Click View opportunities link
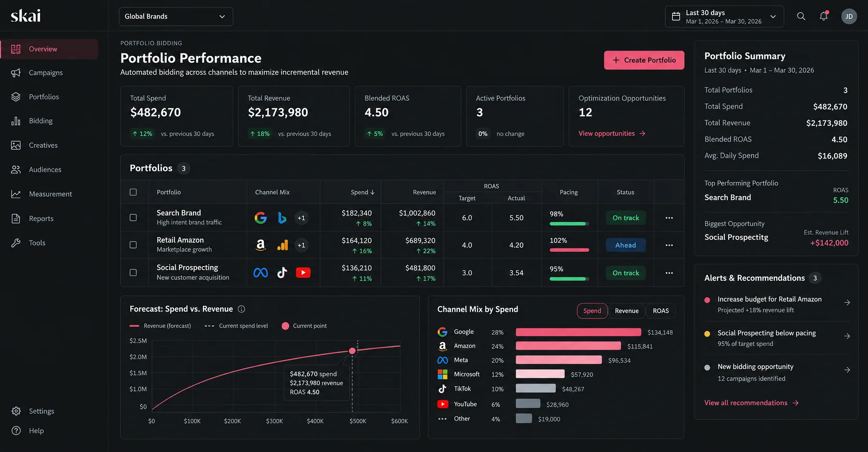Image resolution: width=868 pixels, height=452 pixels. coord(612,133)
